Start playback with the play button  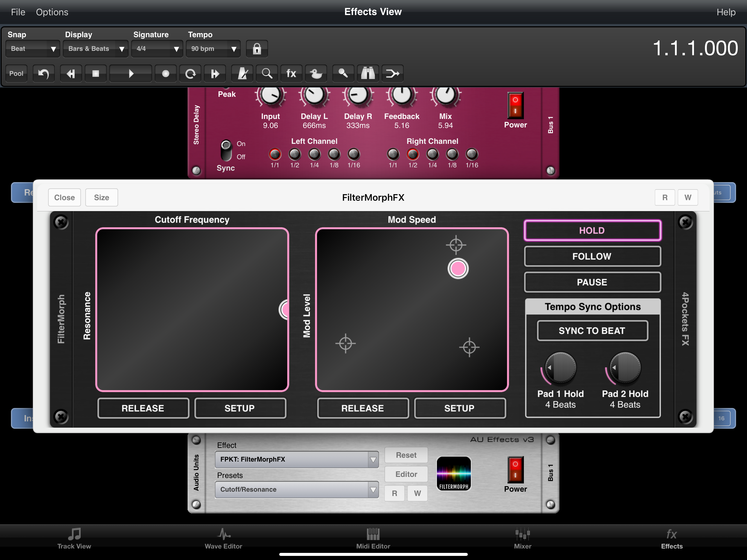131,73
